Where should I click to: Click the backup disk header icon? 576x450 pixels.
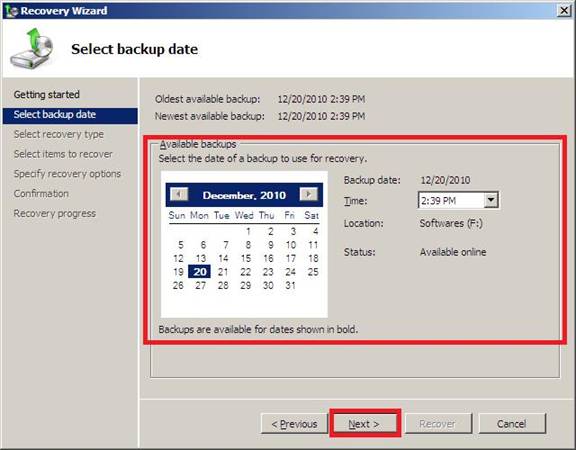coord(32,48)
